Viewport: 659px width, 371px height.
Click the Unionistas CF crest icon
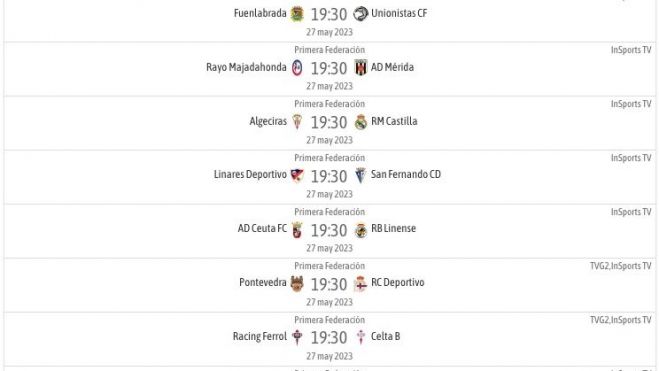pos(361,14)
